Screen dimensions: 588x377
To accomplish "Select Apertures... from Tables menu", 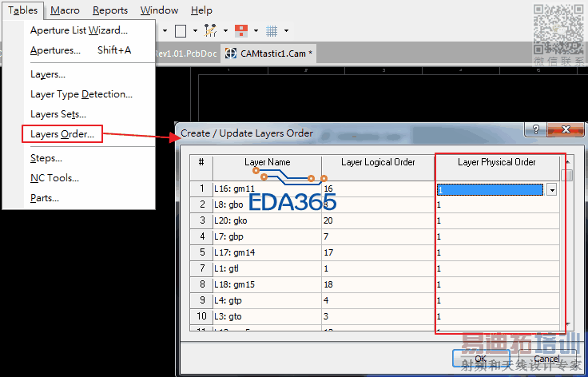I will pos(81,50).
